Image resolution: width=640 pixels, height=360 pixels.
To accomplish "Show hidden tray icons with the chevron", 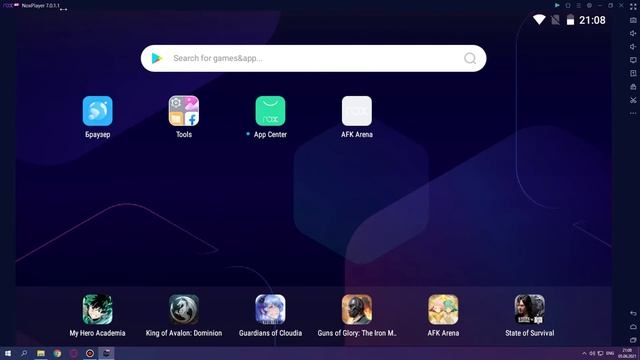I will (584, 353).
